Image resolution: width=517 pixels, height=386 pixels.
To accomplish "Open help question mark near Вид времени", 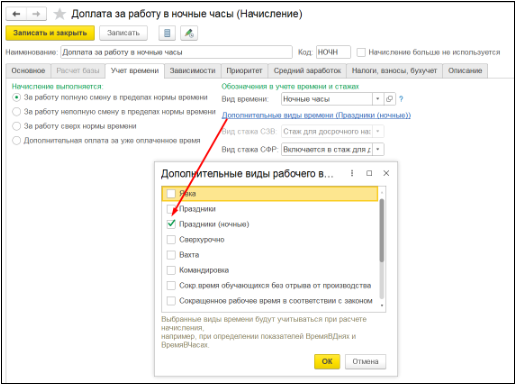I will [x=401, y=99].
